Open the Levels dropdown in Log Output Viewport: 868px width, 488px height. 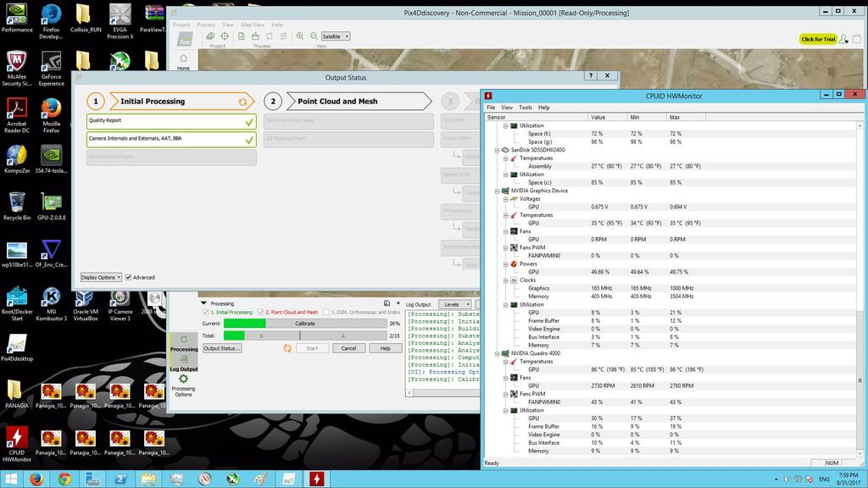coord(454,304)
